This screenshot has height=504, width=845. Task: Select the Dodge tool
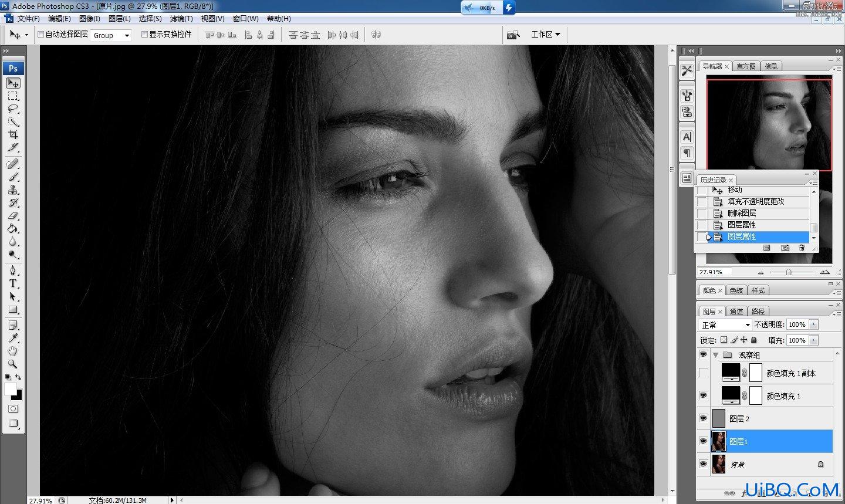pos(13,254)
